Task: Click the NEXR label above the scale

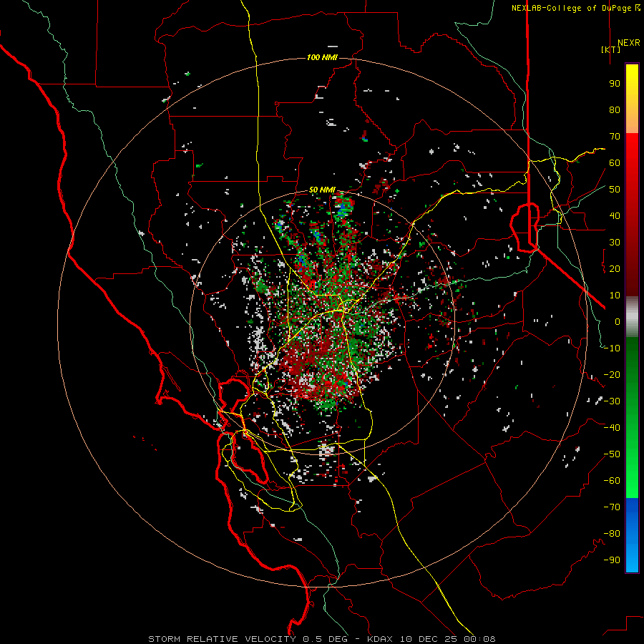Action: tap(628, 43)
